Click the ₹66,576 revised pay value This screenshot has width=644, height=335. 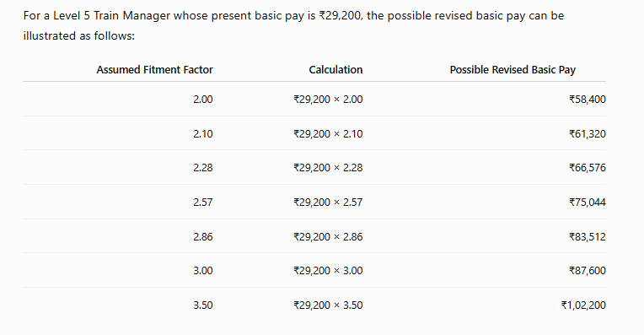click(588, 168)
